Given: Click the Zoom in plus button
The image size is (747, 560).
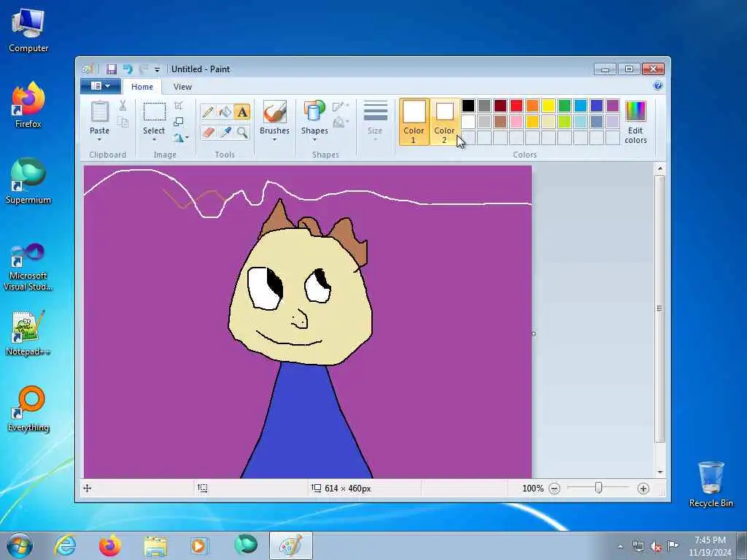Looking at the screenshot, I should (643, 489).
